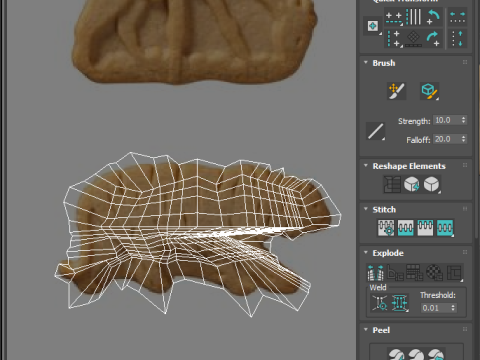Open the brush falloff type flyout
480x360 pixels.
[375, 131]
